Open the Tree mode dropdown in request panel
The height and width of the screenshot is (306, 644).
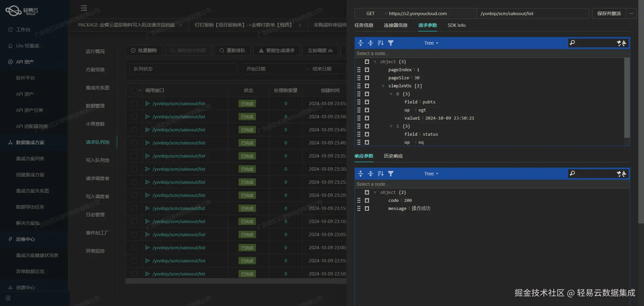(x=431, y=43)
